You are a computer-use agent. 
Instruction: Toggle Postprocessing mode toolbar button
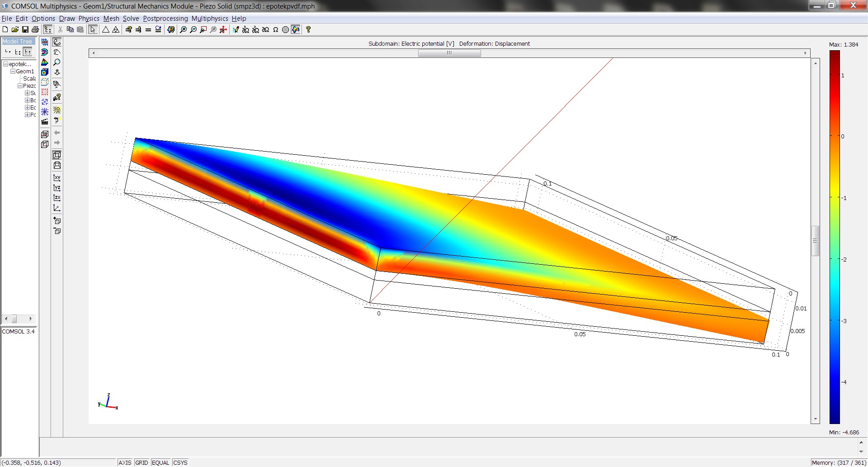[296, 29]
